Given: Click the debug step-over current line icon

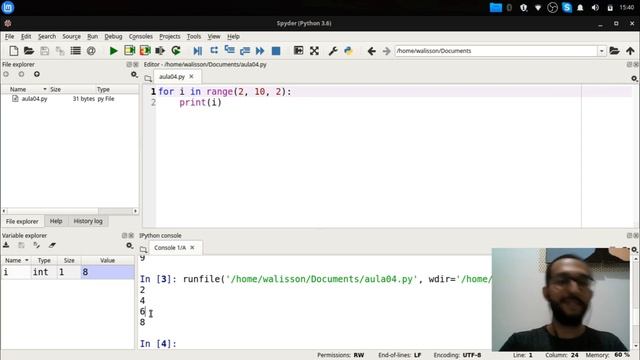Looking at the screenshot, I should point(214,50).
